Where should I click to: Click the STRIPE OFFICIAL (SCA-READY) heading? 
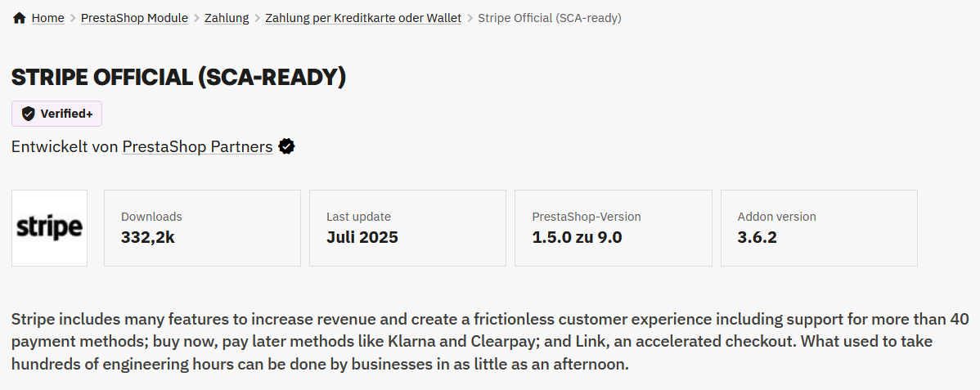[x=179, y=78]
